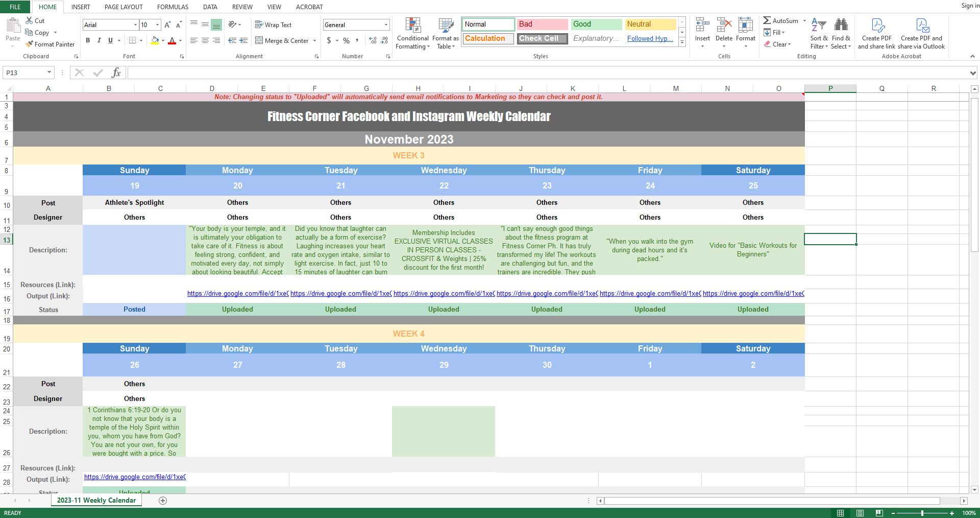Image resolution: width=980 pixels, height=518 pixels.
Task: Click the Orientation text angle icon
Action: click(233, 25)
